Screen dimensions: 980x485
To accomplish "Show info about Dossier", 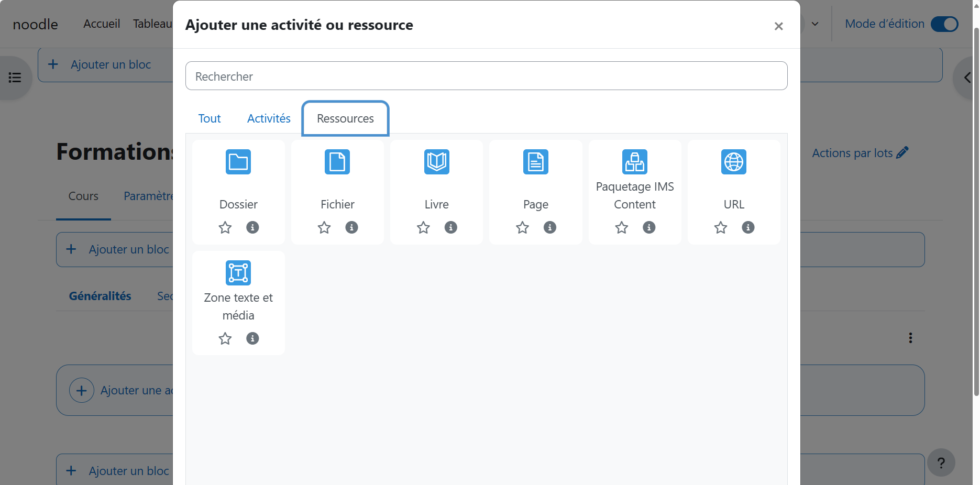I will pos(252,227).
